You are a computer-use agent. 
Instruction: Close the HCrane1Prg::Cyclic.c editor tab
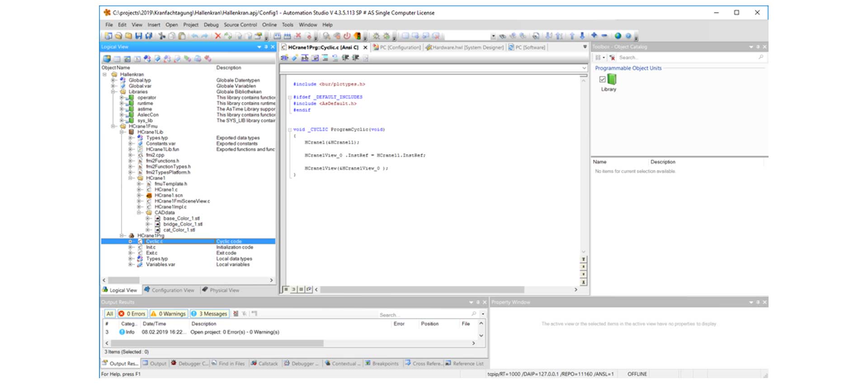pos(365,47)
